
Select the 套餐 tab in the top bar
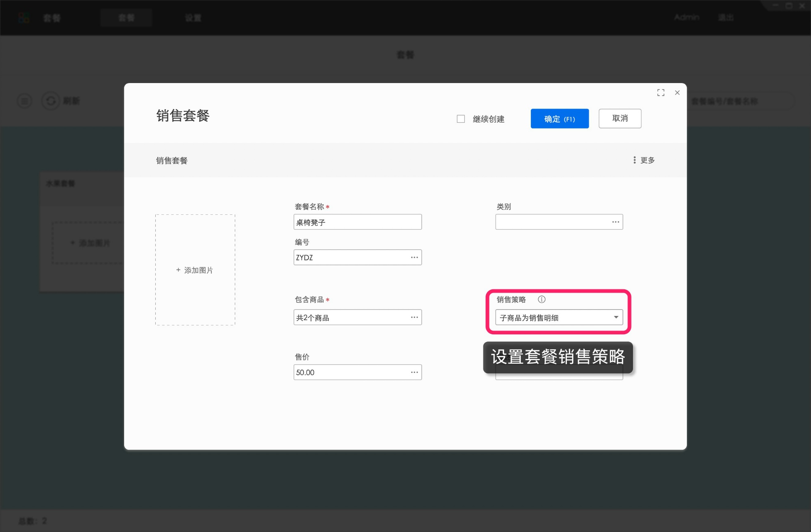coord(126,17)
